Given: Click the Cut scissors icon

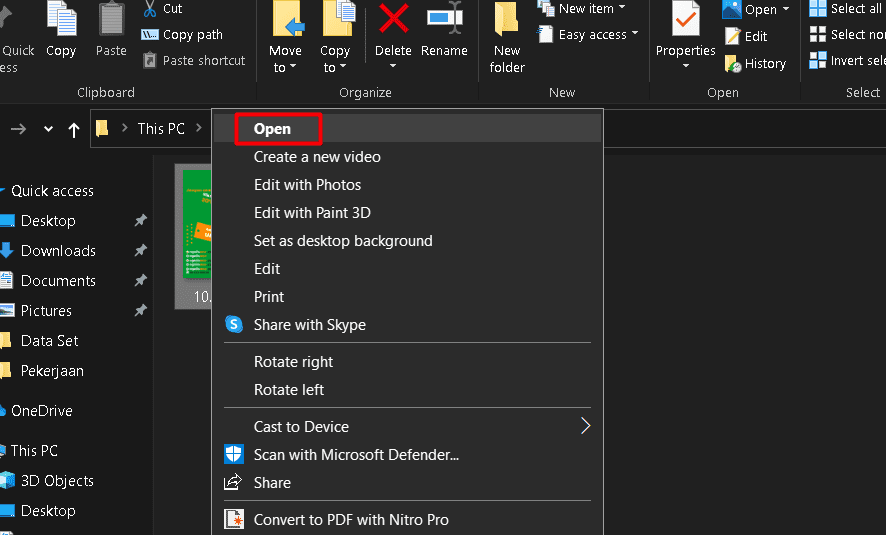Looking at the screenshot, I should (150, 9).
